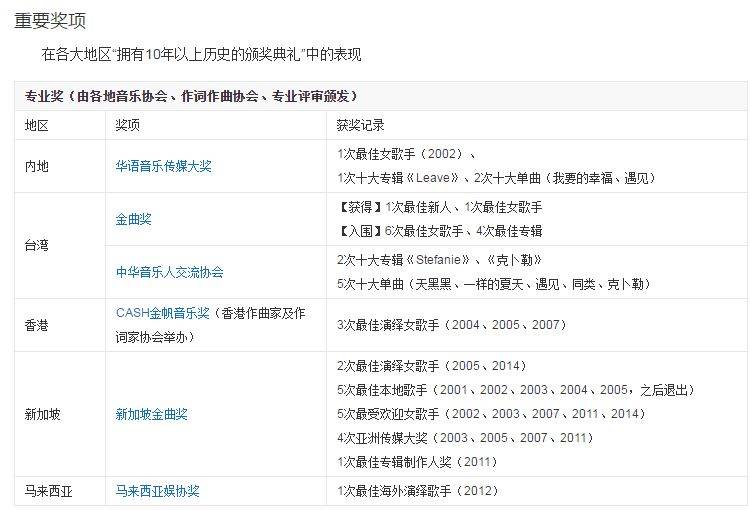Click the 香港 region cell
This screenshot has width=751, height=510.
[37, 325]
